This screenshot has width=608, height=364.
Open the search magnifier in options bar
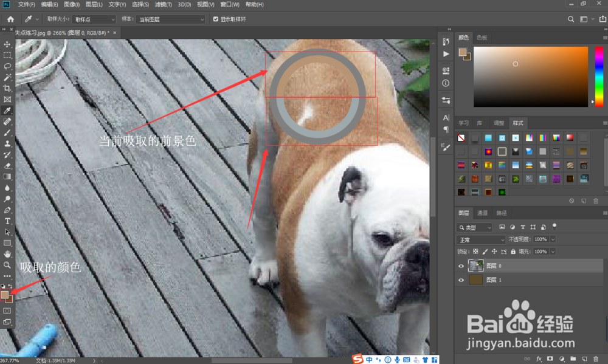click(x=571, y=19)
